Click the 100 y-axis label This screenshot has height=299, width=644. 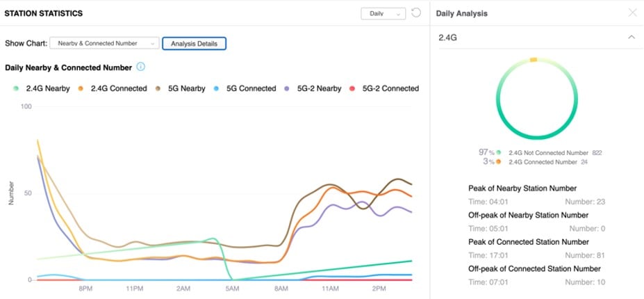26,106
